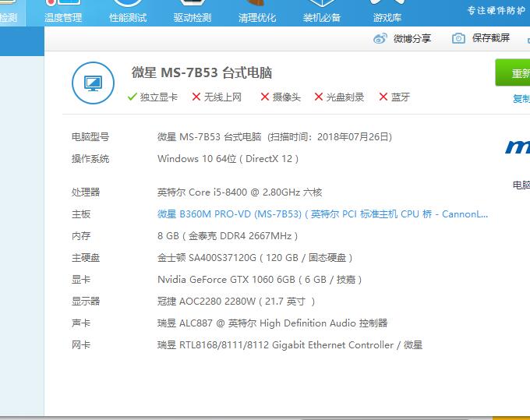Viewport: 530px width, 420px height.
Task: Click the 主板 row label
Action: pos(81,214)
